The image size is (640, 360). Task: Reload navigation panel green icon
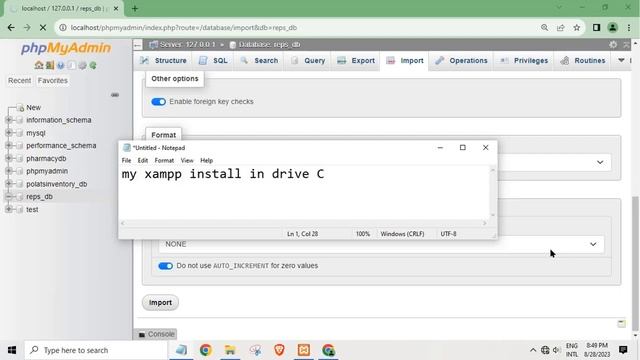point(93,65)
